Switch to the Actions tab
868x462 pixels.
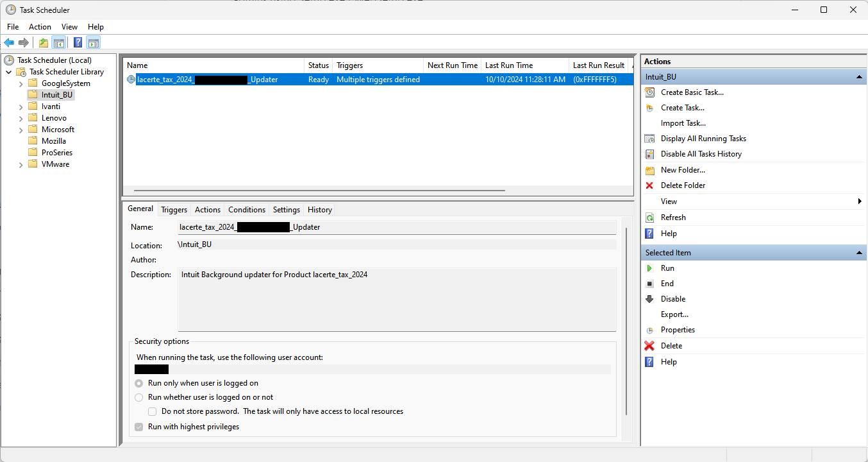[x=208, y=210]
